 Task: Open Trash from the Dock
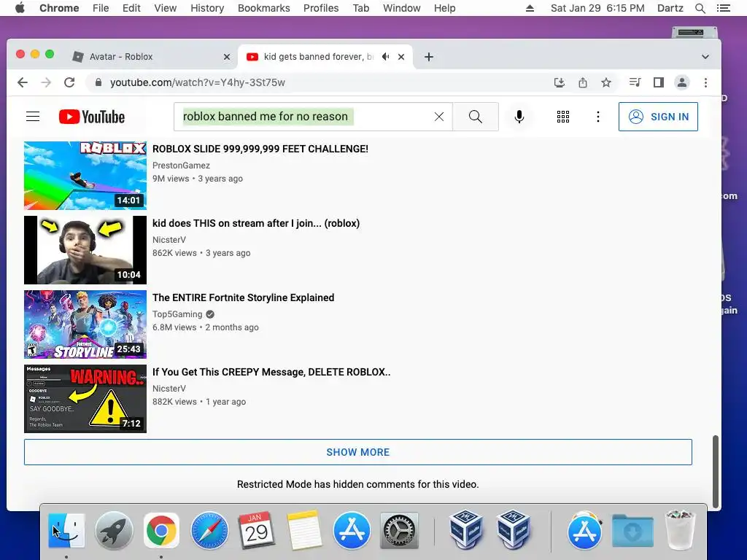point(680,531)
